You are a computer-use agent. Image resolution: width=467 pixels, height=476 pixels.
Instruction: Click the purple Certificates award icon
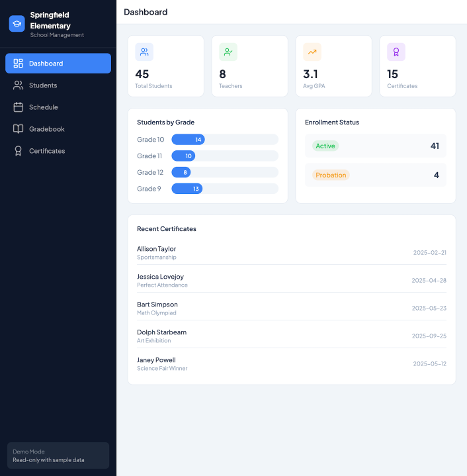396,52
